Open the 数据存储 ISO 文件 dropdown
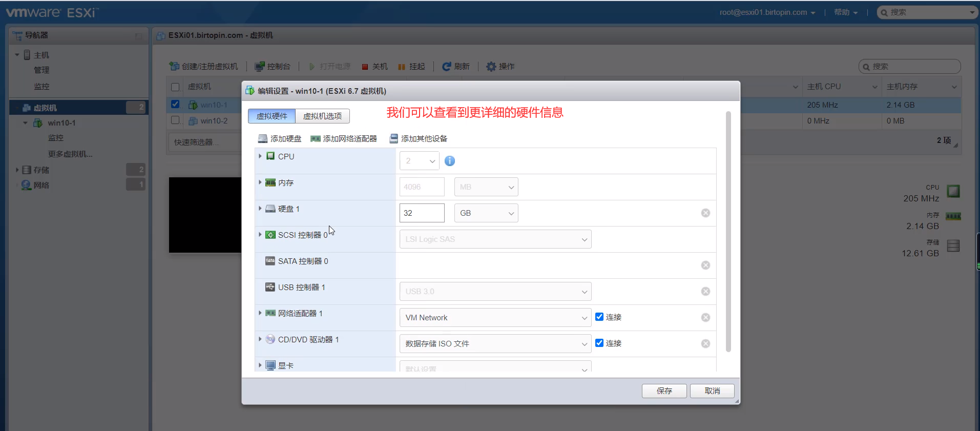This screenshot has width=980, height=431. (x=495, y=344)
